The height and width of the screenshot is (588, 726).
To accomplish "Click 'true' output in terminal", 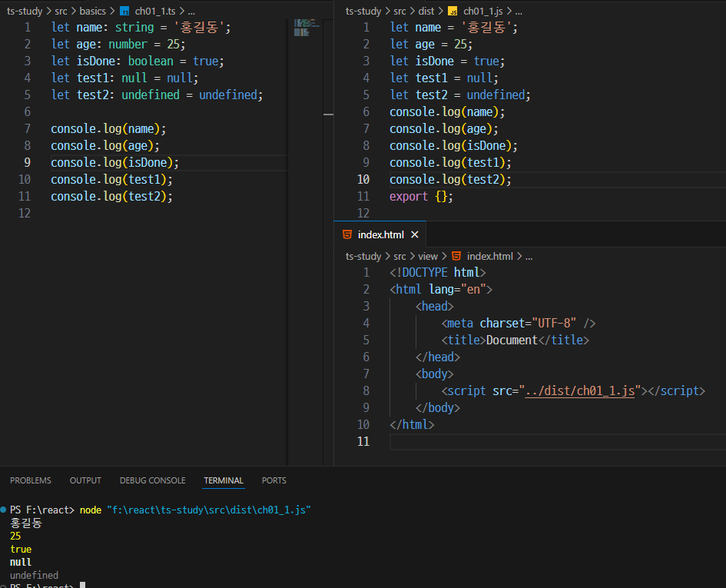I will point(21,549).
